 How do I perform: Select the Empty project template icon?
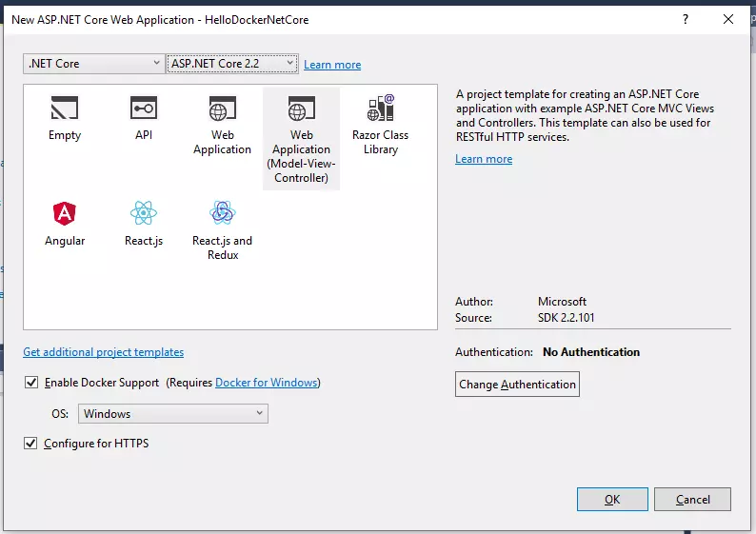65,108
